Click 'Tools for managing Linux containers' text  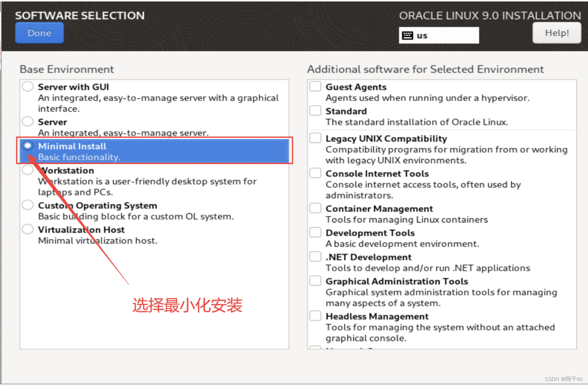[407, 220]
